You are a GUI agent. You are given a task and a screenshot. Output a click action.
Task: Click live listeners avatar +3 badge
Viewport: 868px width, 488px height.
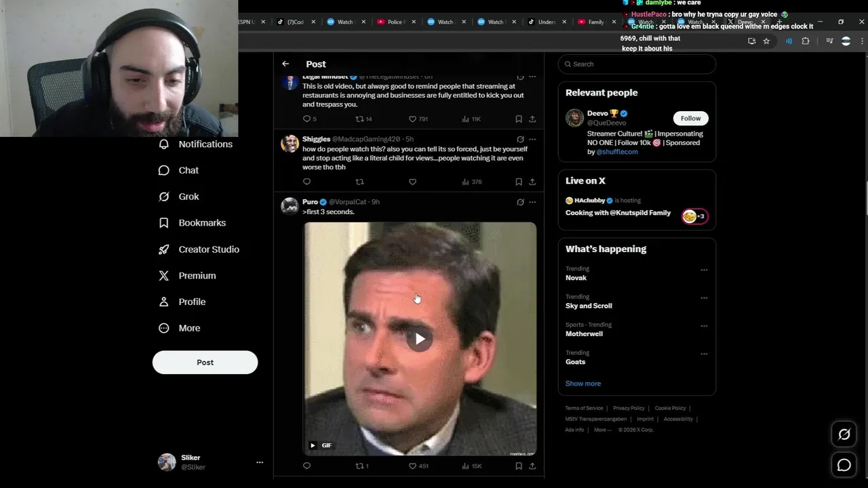pos(694,216)
